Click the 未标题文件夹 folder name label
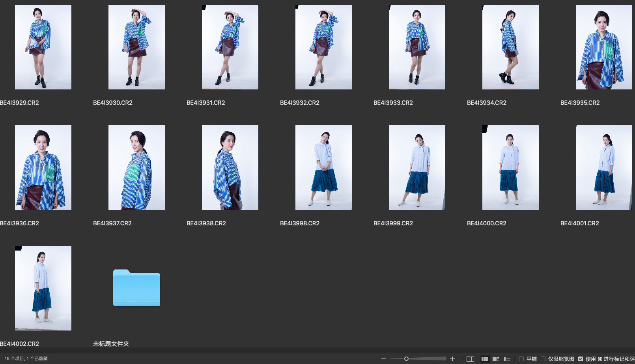Viewport: 635px width, 364px height. pos(111,344)
